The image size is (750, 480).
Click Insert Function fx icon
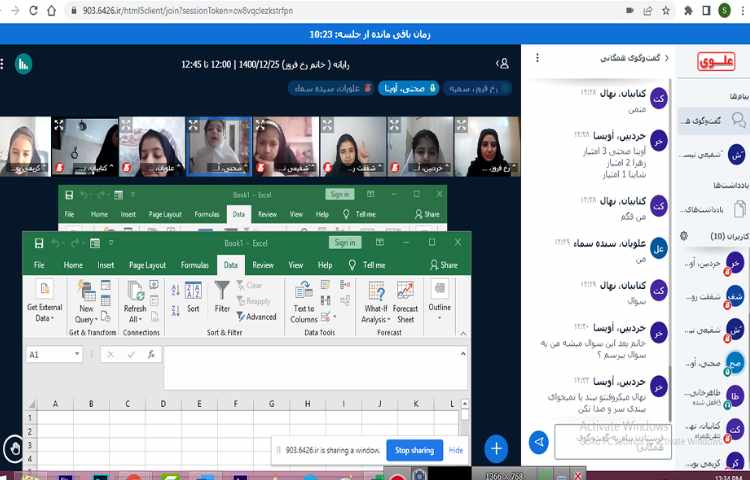[151, 355]
